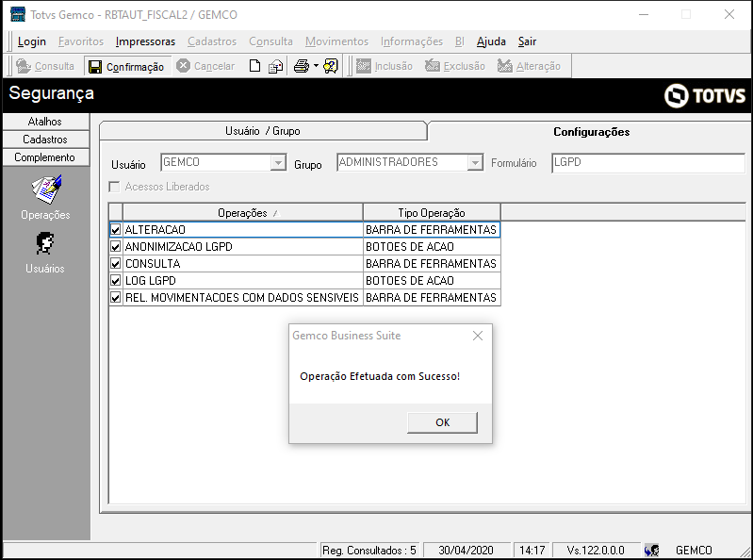The height and width of the screenshot is (560, 753).
Task: Click the 14:17 time in status bar
Action: coord(532,551)
